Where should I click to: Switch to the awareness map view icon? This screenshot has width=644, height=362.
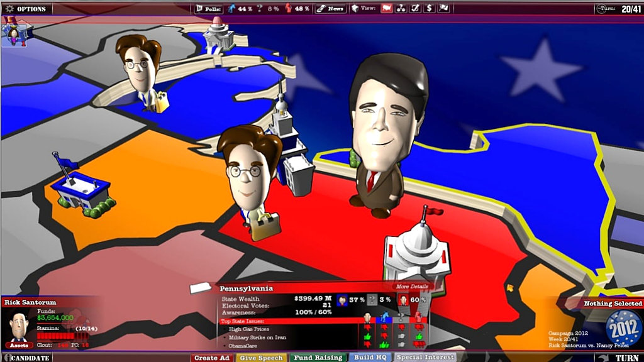(415, 8)
